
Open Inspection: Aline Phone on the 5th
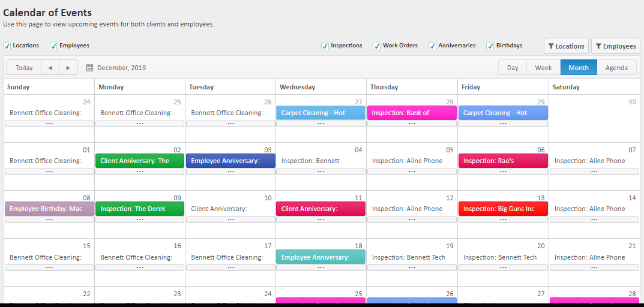412,161
